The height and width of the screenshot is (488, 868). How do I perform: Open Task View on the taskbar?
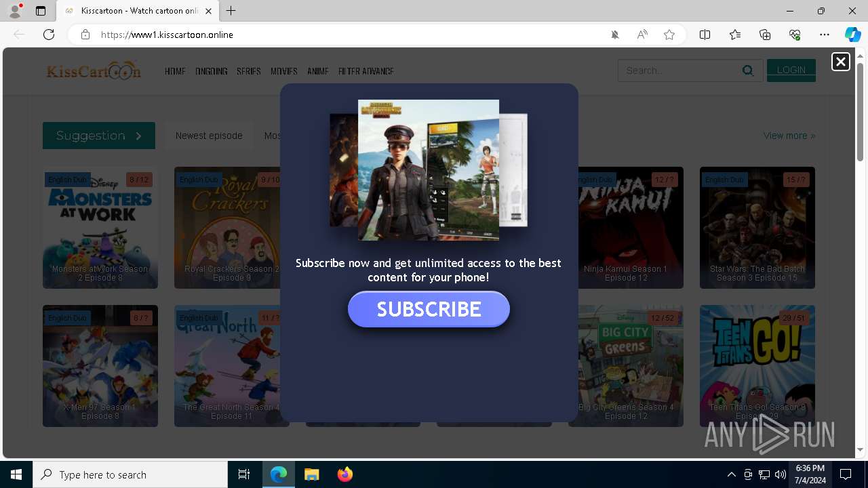(x=244, y=474)
